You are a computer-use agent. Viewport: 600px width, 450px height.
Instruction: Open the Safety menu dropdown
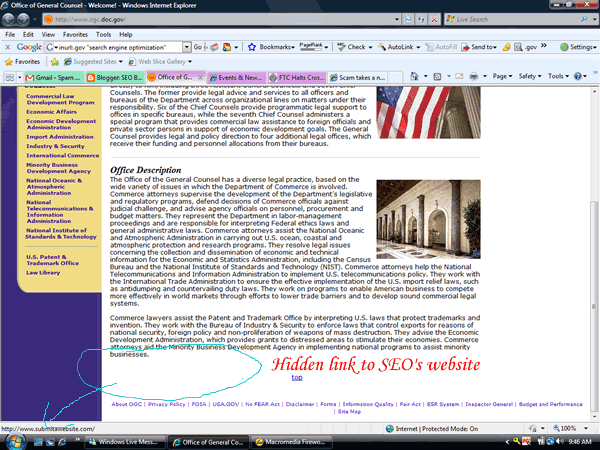[x=530, y=76]
